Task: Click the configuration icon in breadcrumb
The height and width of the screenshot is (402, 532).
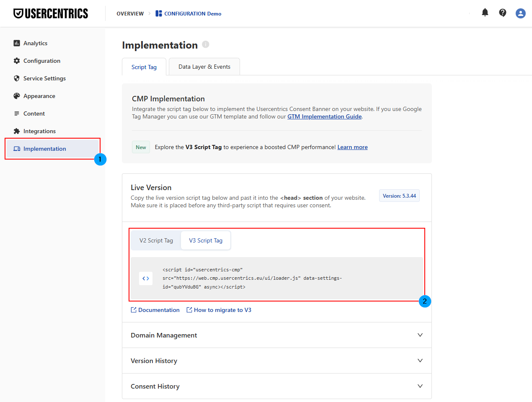Action: pos(159,13)
